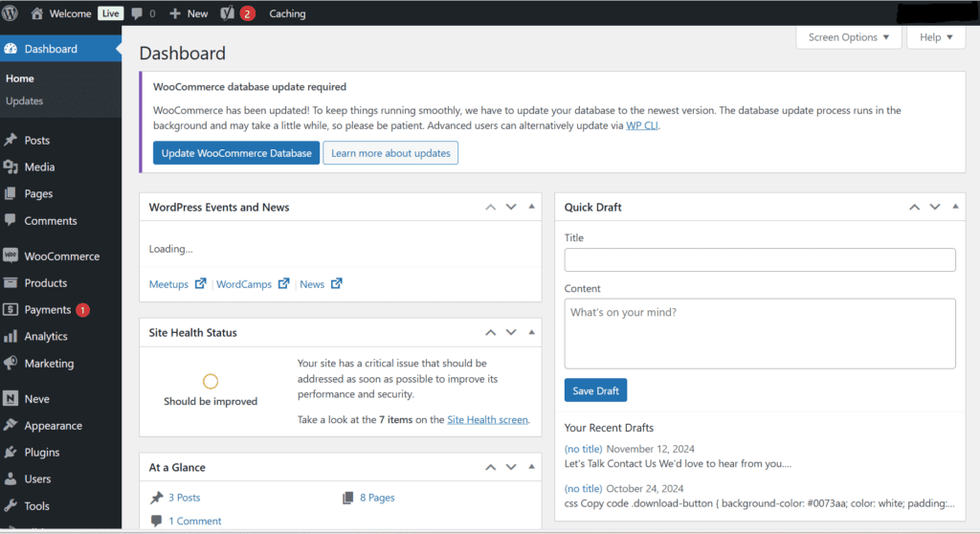This screenshot has height=534, width=980.
Task: Click the Tools wrench icon
Action: (11, 506)
